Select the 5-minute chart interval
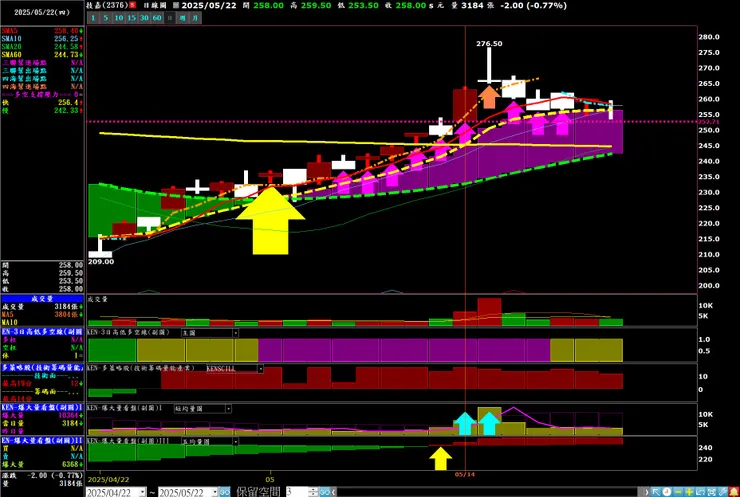Image resolution: width=740 pixels, height=497 pixels. click(106, 18)
